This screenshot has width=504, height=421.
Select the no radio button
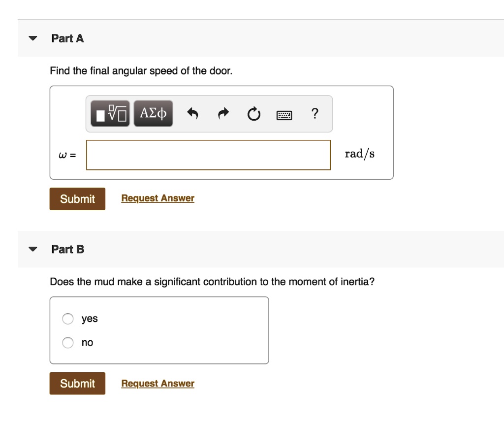point(67,342)
